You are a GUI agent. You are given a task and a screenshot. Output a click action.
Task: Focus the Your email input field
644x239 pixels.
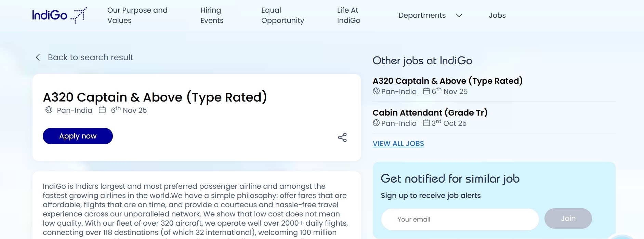point(460,220)
